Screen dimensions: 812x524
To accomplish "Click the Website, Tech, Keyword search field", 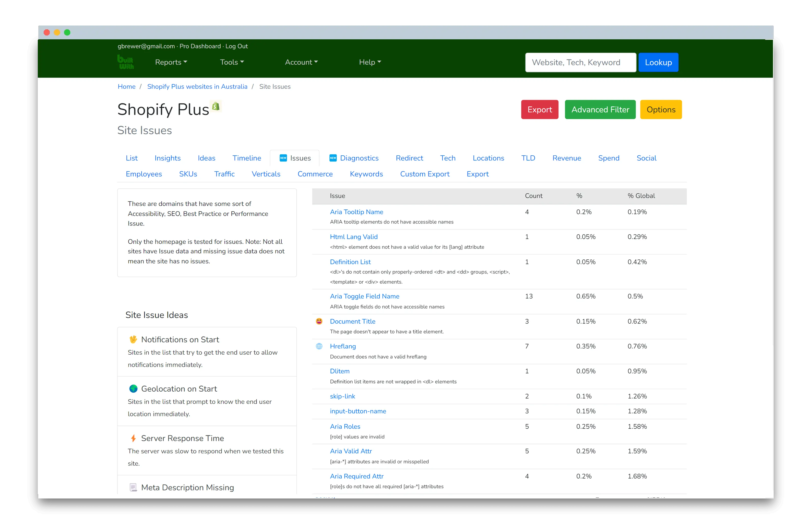I will click(580, 62).
